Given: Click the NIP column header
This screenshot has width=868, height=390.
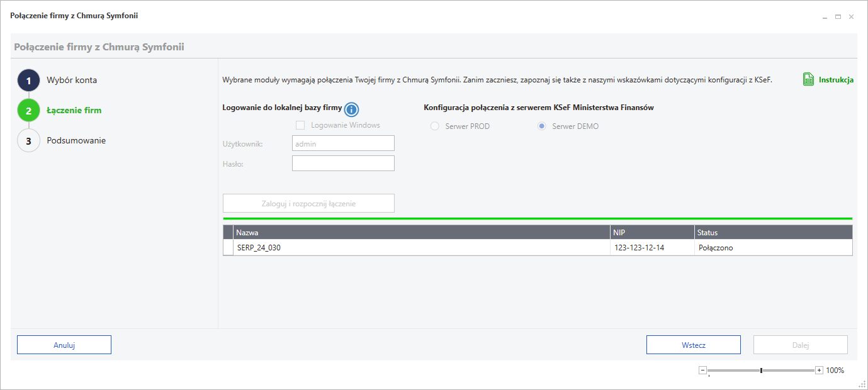Looking at the screenshot, I should point(652,232).
